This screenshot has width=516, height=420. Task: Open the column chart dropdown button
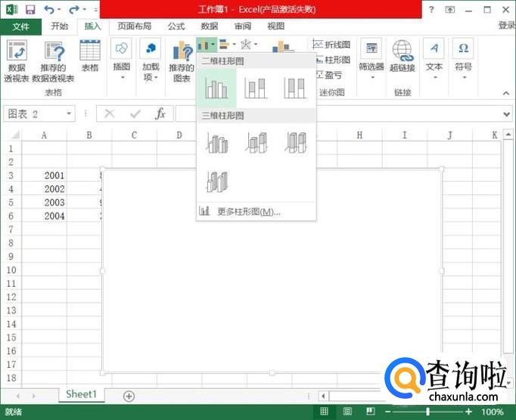pyautogui.click(x=207, y=45)
